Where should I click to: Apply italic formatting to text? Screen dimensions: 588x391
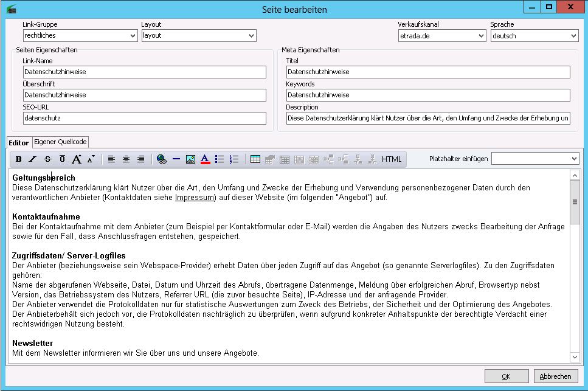(x=33, y=159)
